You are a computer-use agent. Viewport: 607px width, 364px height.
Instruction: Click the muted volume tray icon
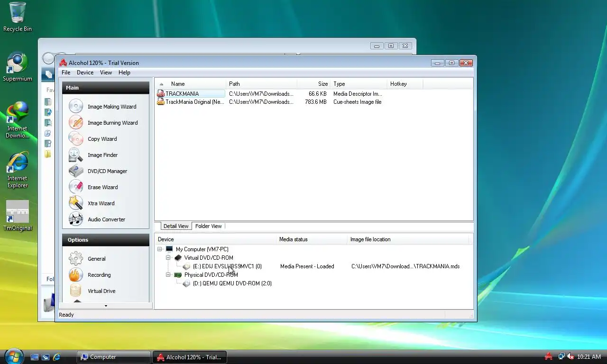[x=570, y=357]
